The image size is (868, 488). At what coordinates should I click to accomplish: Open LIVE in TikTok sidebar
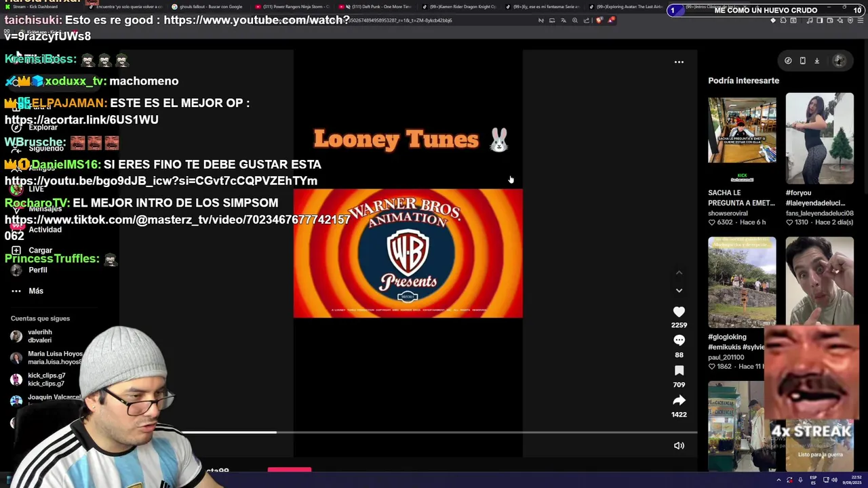click(x=36, y=189)
